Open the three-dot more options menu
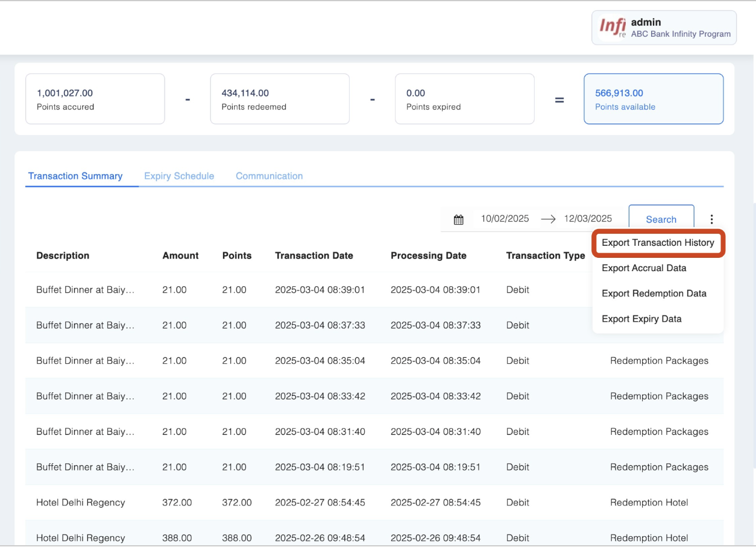This screenshot has width=756, height=547. click(x=712, y=220)
